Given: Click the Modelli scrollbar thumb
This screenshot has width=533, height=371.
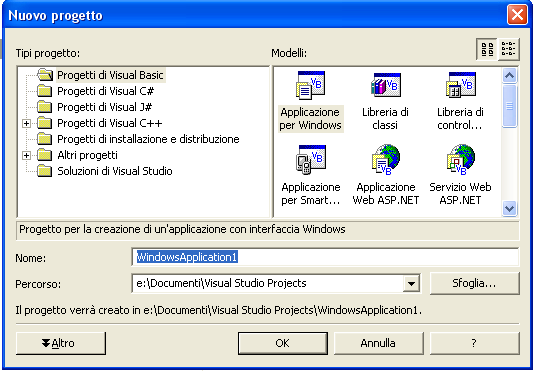Looking at the screenshot, I should (x=509, y=106).
